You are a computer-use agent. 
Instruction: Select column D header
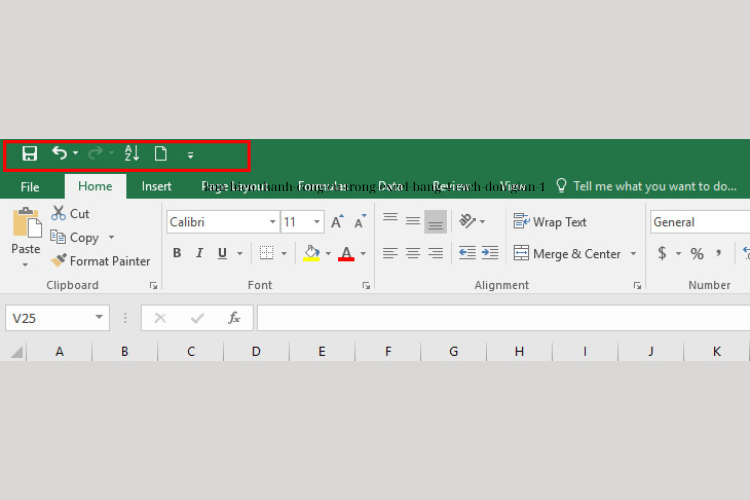click(x=256, y=352)
